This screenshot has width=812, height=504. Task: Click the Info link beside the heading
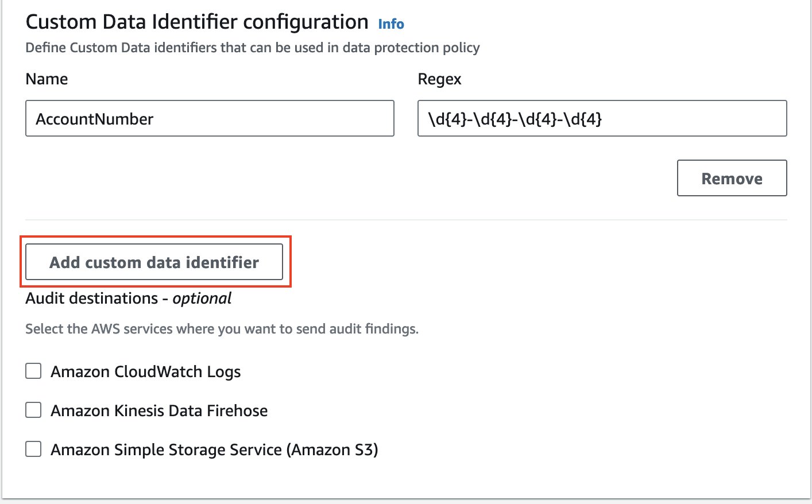pyautogui.click(x=390, y=24)
